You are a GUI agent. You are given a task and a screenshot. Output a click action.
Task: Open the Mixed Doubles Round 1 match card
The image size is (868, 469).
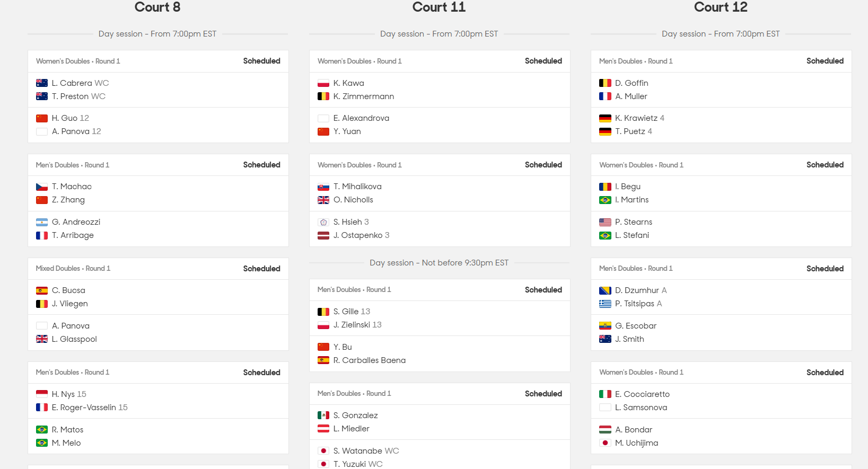pyautogui.click(x=158, y=304)
